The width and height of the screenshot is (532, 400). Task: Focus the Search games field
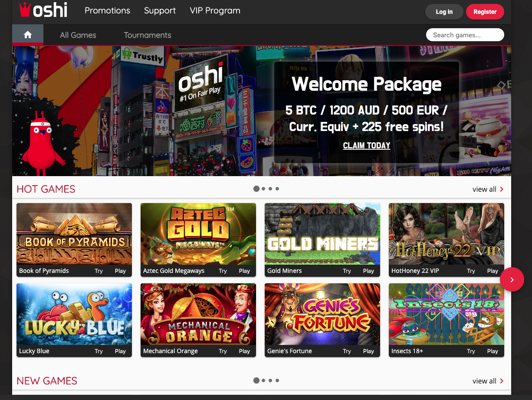pyautogui.click(x=465, y=35)
